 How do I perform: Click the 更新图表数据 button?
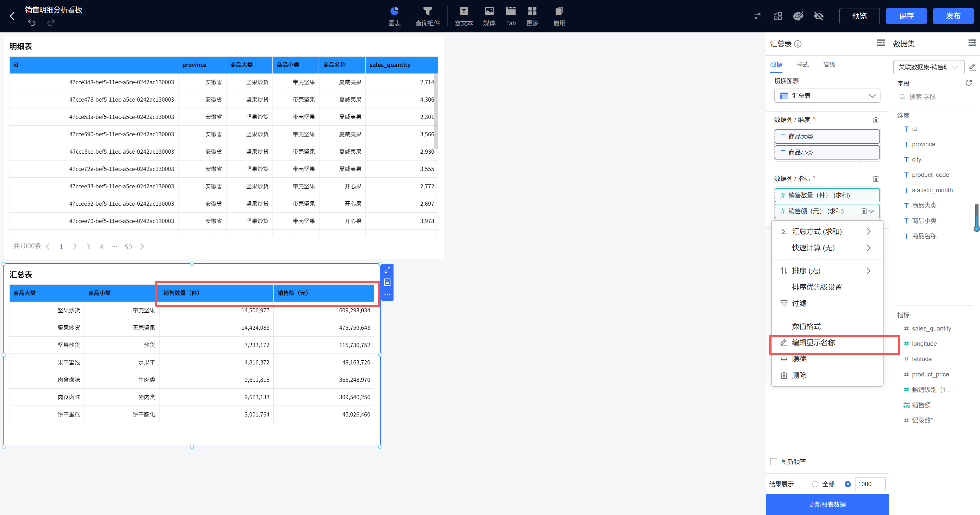(827, 504)
